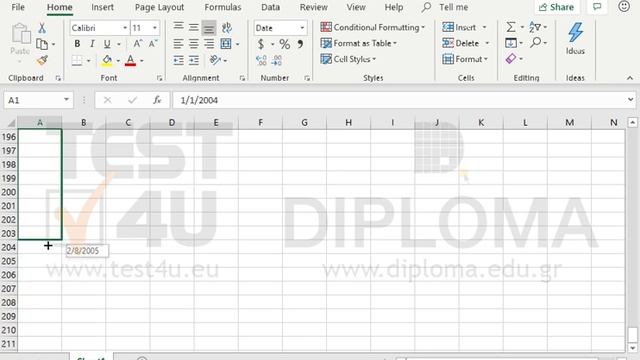
Task: Toggle Bottom Align alignment
Action: (209, 28)
